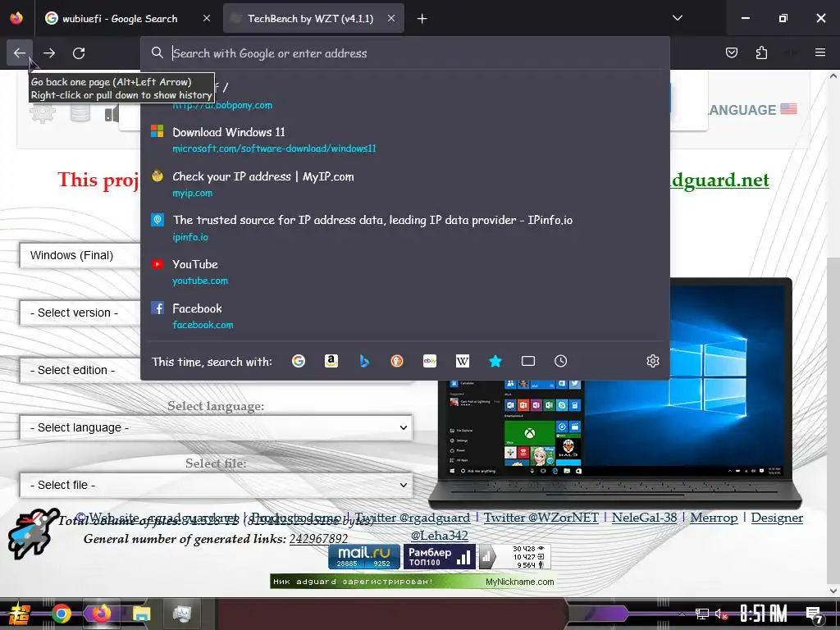Open the Select edition dropdown
This screenshot has width=840, height=630.
tap(80, 370)
